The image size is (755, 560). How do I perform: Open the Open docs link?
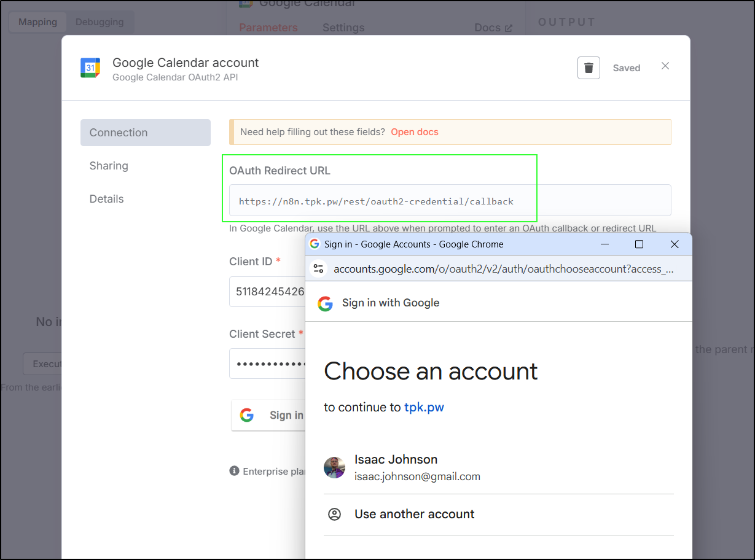click(414, 132)
